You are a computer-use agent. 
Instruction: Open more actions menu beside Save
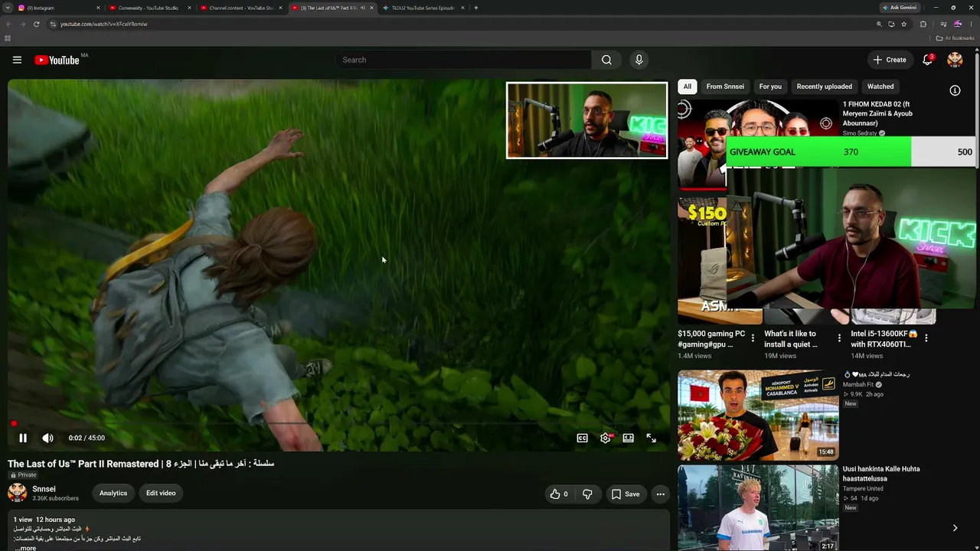pos(660,494)
